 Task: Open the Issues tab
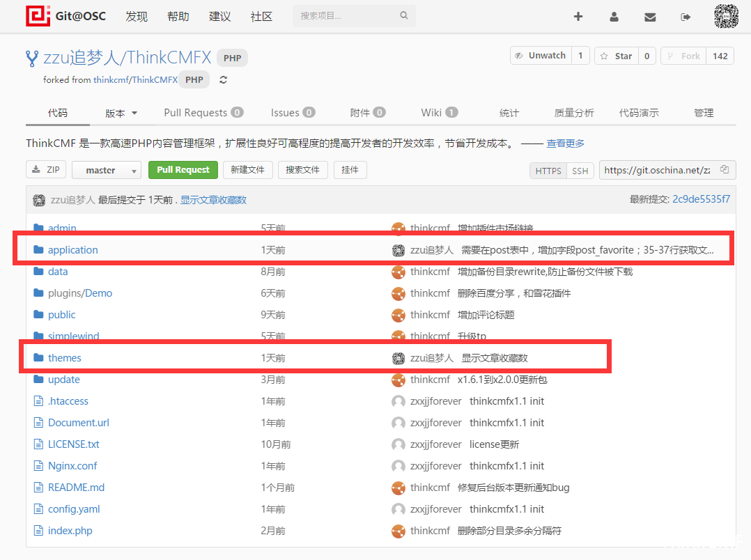293,113
